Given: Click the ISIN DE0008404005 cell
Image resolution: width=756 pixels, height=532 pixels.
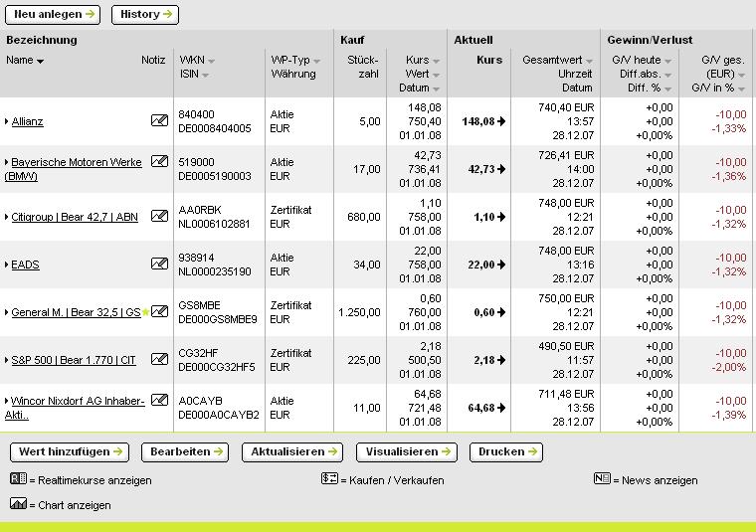Looking at the screenshot, I should pyautogui.click(x=215, y=128).
